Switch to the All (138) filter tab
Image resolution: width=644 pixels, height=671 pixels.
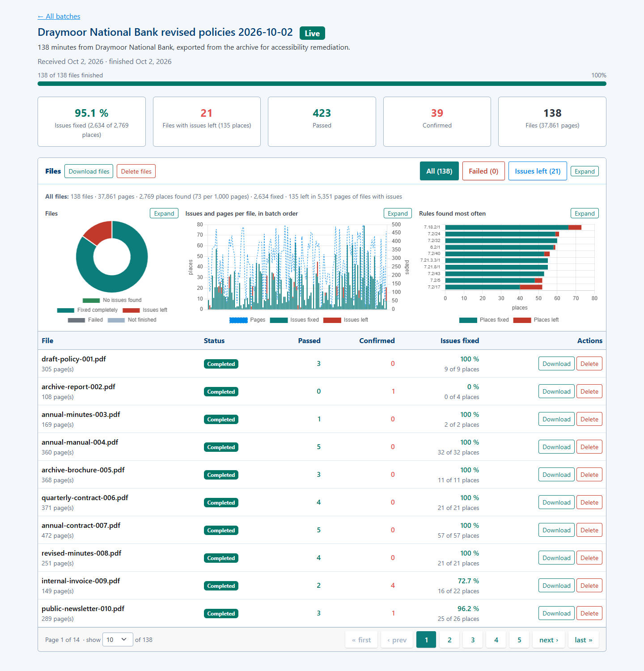(439, 171)
